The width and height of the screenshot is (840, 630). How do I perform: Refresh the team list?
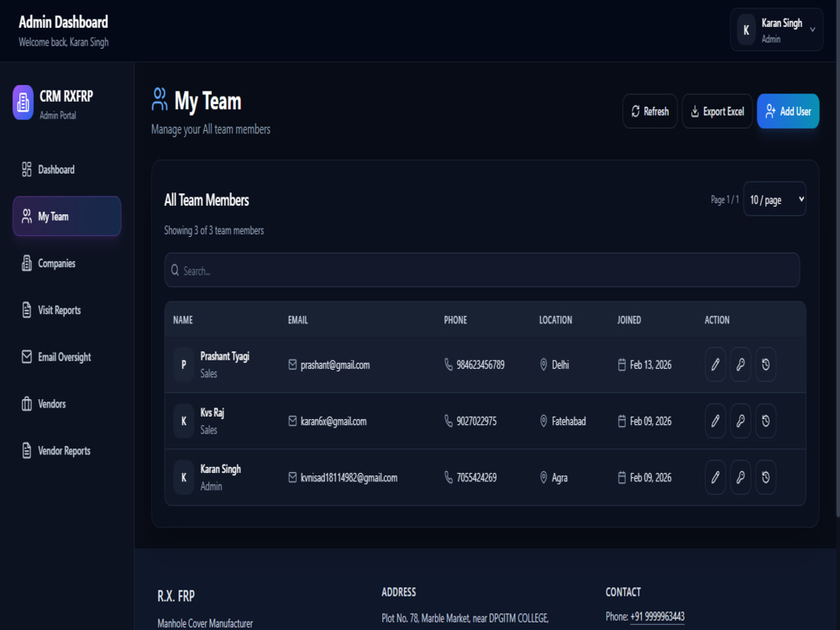pyautogui.click(x=650, y=112)
